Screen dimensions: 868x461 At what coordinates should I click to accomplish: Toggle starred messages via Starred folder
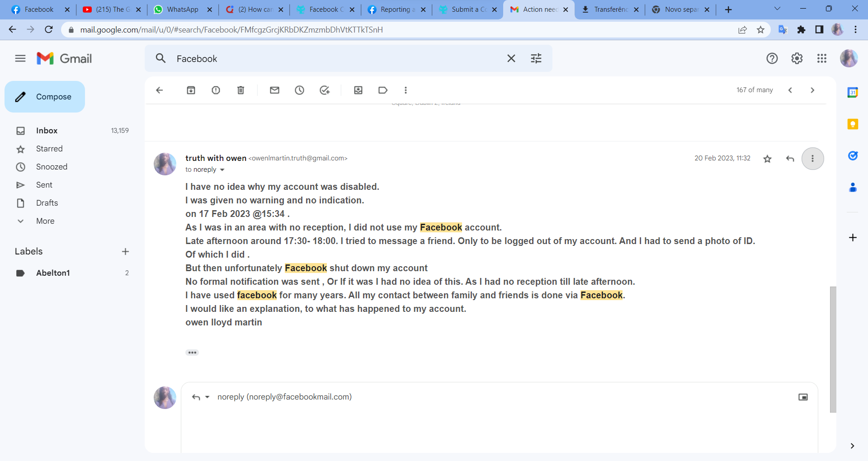pyautogui.click(x=49, y=149)
